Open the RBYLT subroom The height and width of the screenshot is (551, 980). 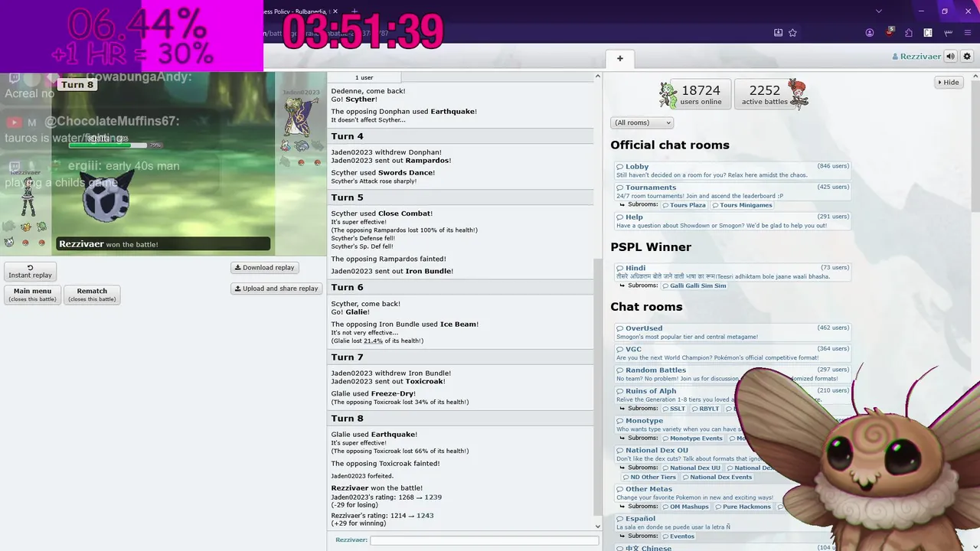pos(705,409)
